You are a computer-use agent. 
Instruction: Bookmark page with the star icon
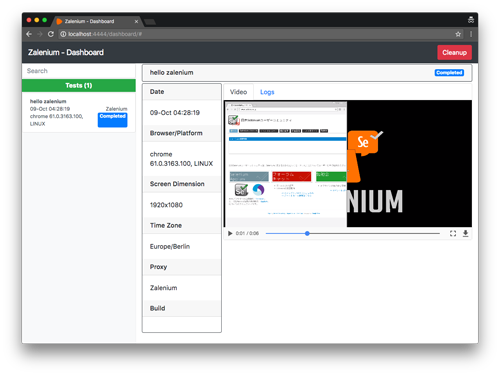458,34
